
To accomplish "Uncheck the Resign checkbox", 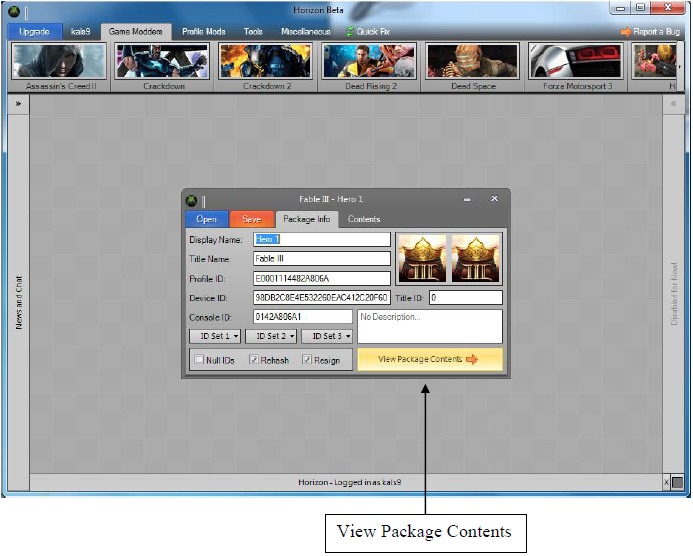I will pyautogui.click(x=307, y=360).
